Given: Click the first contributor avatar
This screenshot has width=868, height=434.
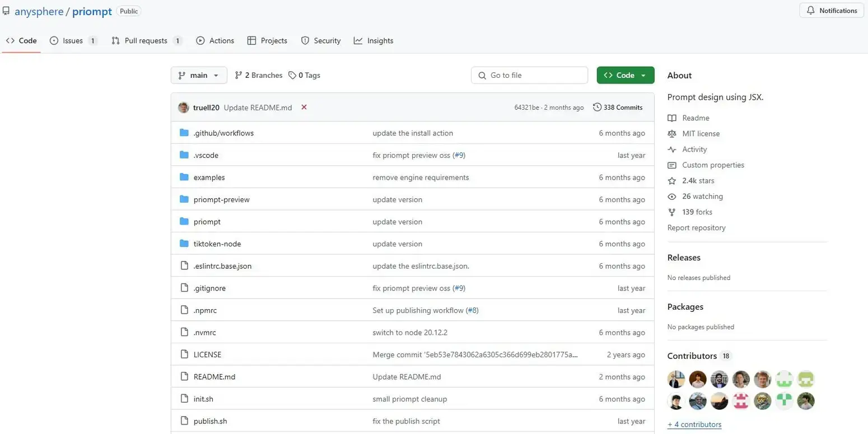Looking at the screenshot, I should coord(676,379).
